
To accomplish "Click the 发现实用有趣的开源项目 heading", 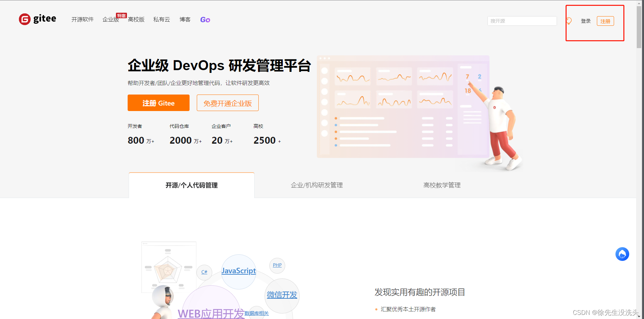I will [420, 292].
